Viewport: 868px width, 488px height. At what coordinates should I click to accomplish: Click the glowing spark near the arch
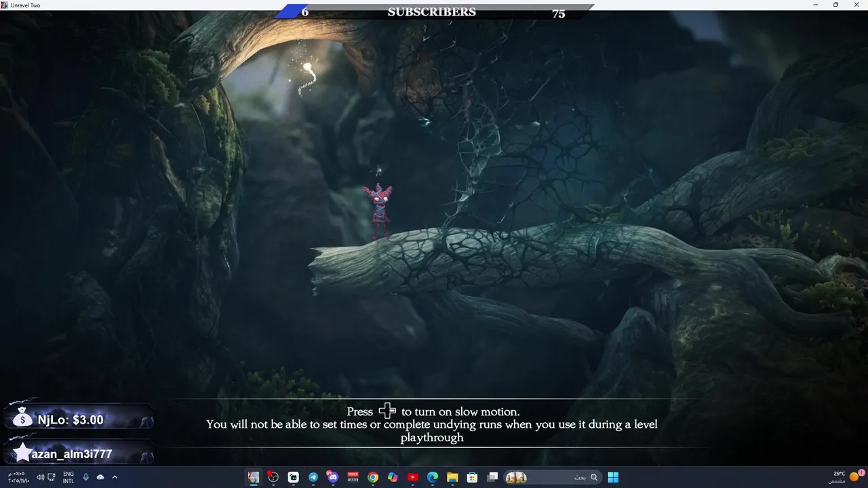tap(309, 68)
